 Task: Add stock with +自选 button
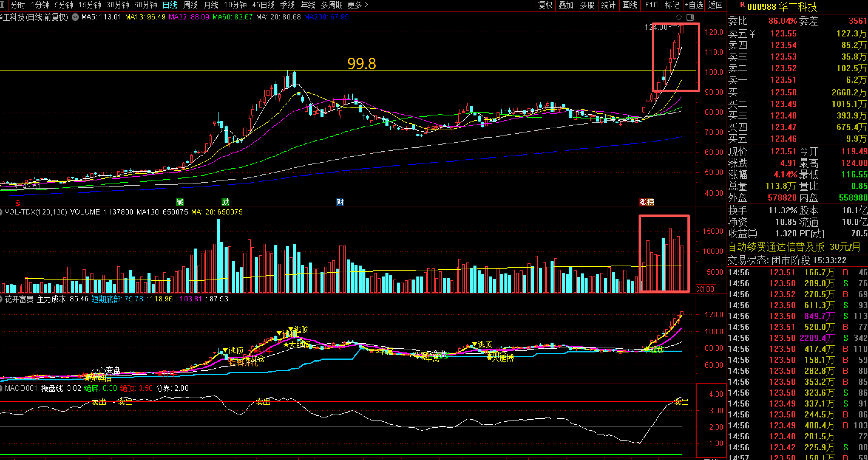point(694,5)
